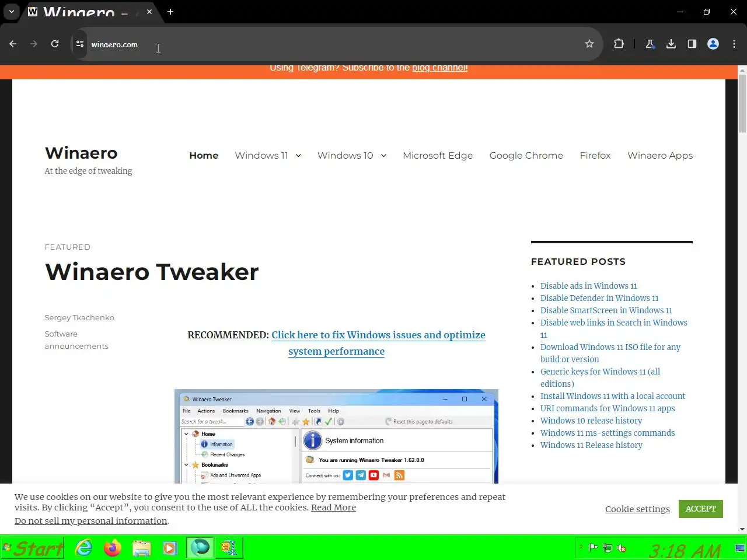Go to the Google Chrome section
Image resolution: width=747 pixels, height=560 pixels.
coord(526,155)
